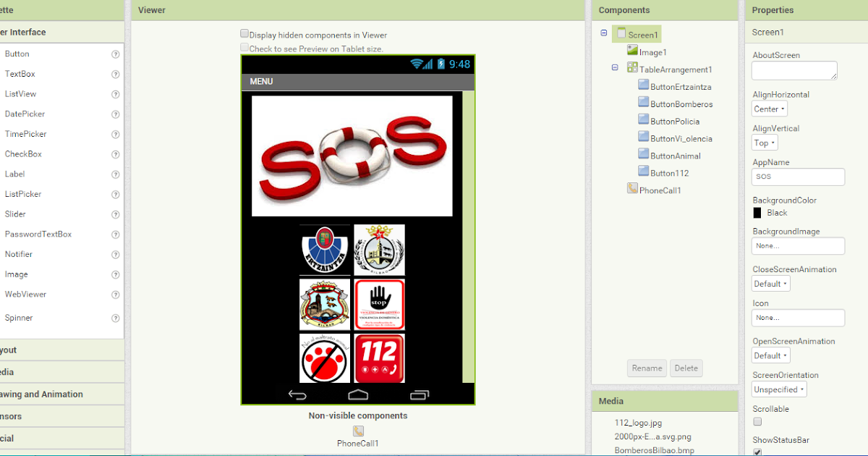Check the Preview on Tablet size option
The height and width of the screenshot is (456, 868).
pyautogui.click(x=244, y=46)
